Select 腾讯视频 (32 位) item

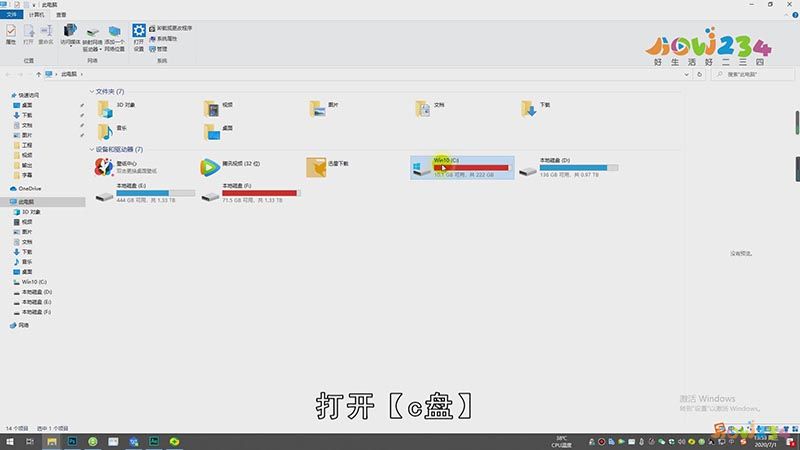coord(230,167)
